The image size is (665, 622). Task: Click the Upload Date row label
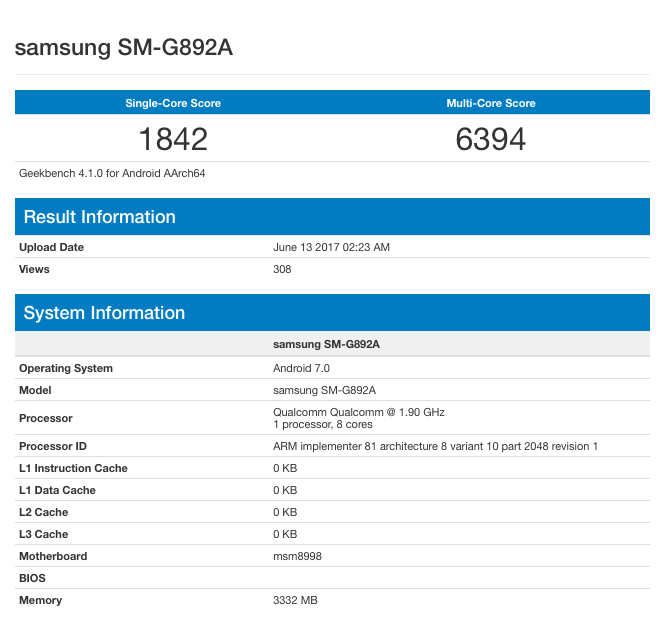point(51,247)
